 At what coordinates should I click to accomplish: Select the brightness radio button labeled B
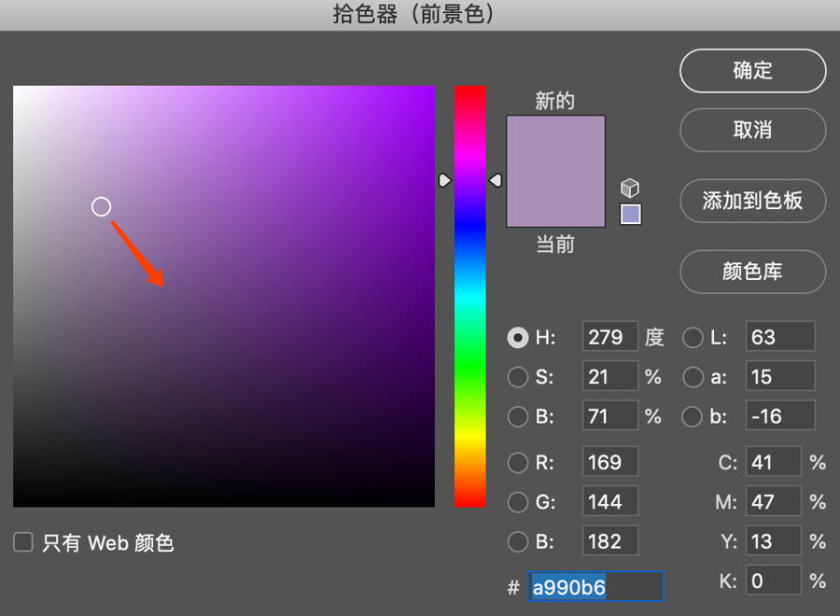[x=519, y=416]
